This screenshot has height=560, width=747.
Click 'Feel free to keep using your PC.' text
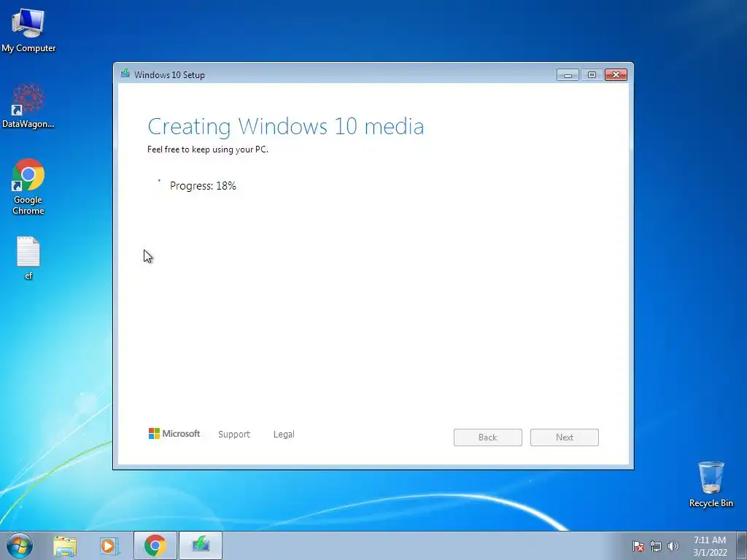(x=208, y=149)
